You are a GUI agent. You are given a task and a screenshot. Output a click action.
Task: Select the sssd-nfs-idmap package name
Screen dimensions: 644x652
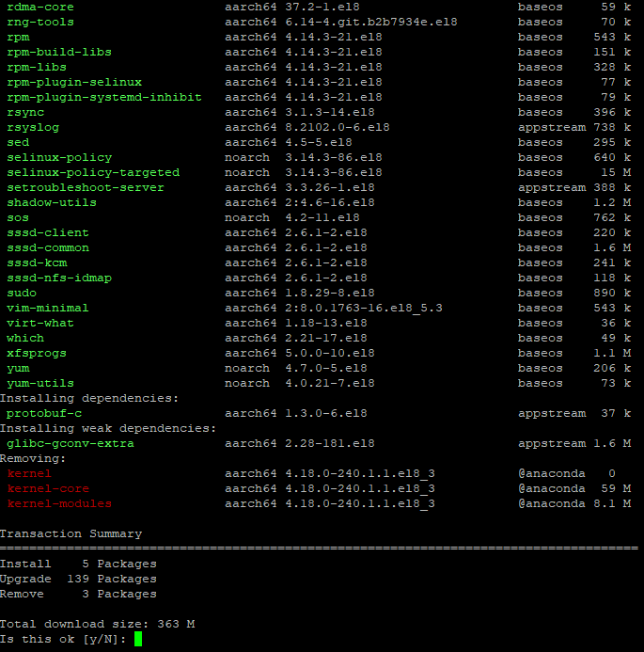[59, 278]
